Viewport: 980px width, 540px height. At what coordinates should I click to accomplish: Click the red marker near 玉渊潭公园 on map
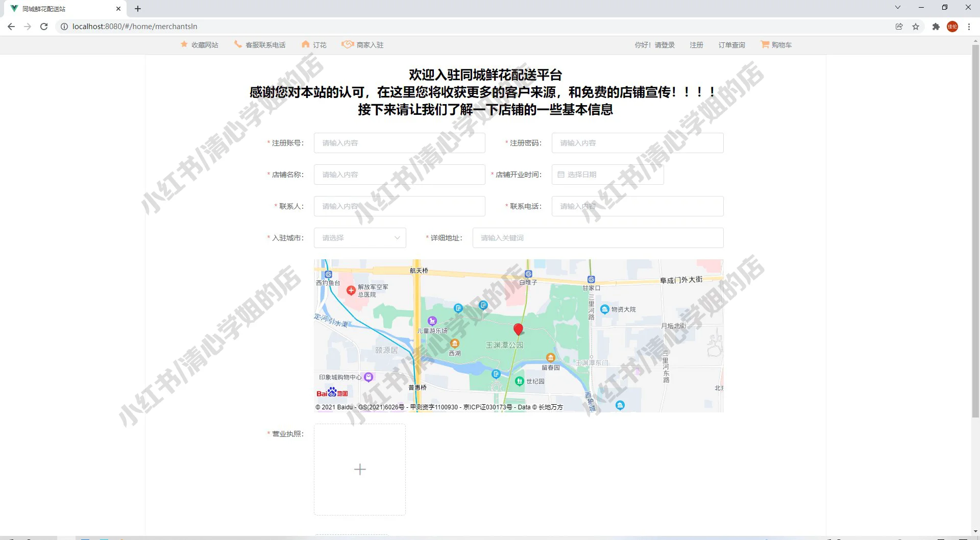[x=519, y=329]
